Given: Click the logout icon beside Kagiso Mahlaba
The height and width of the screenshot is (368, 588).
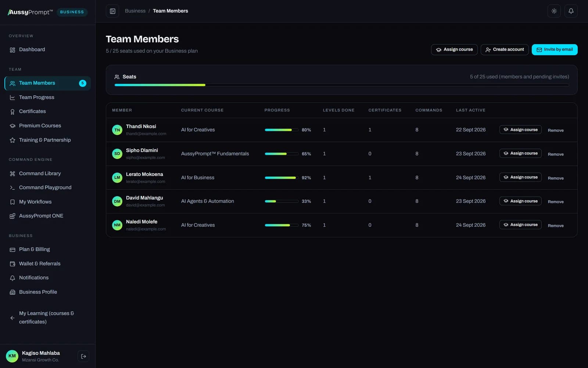Looking at the screenshot, I should (83, 356).
